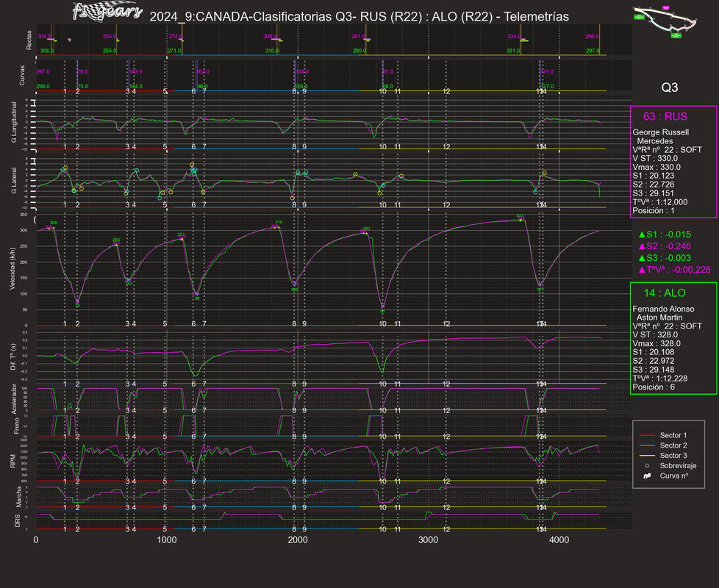Click the yellow Sector 3 legend line
Screen dimensions: 719x588
click(x=646, y=456)
